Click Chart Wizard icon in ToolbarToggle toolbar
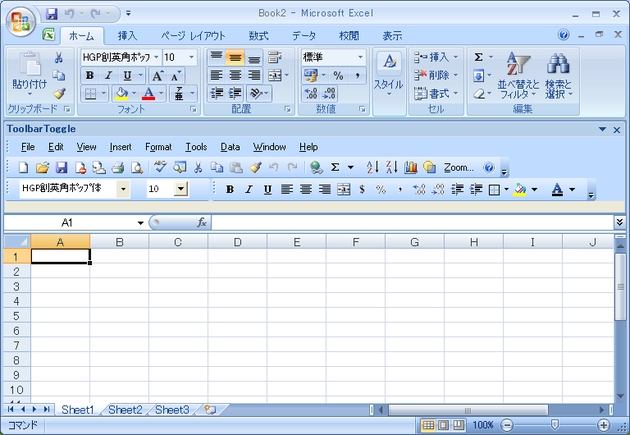The width and height of the screenshot is (630, 435). click(x=411, y=167)
